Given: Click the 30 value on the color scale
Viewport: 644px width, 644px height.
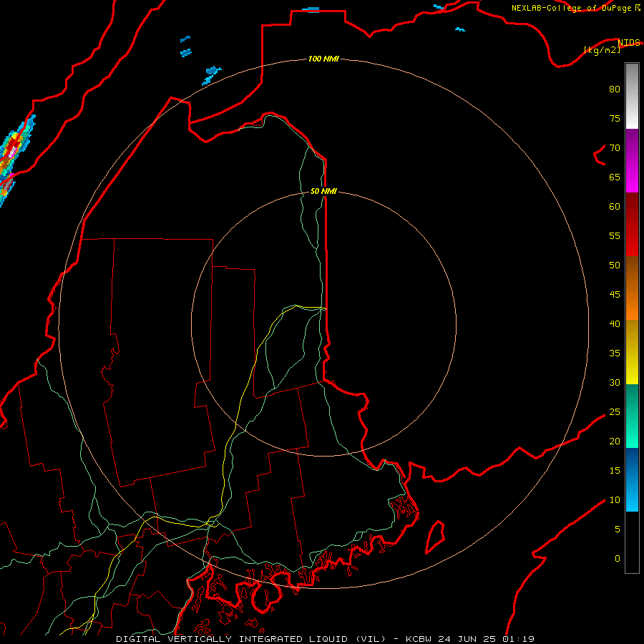Looking at the screenshot, I should pos(615,383).
